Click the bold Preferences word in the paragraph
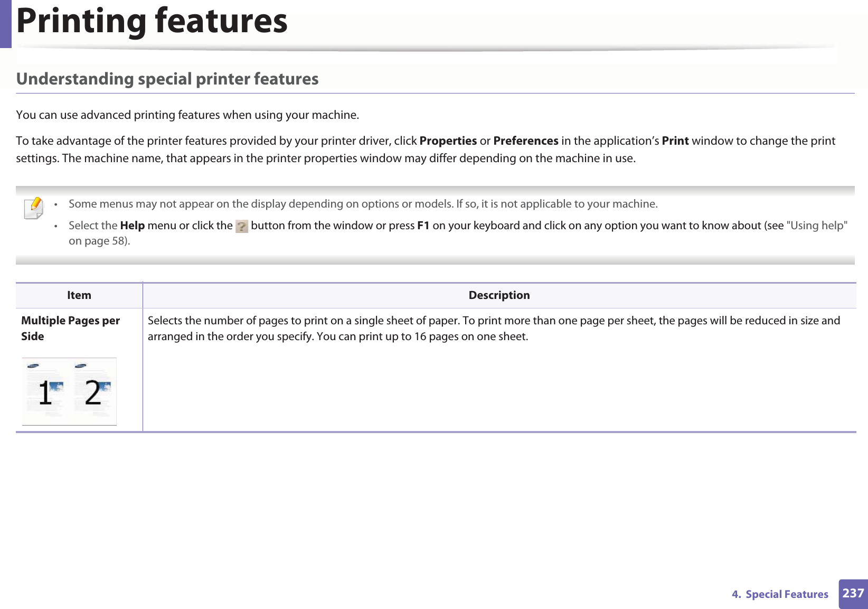The image size is (868, 609). (x=526, y=141)
